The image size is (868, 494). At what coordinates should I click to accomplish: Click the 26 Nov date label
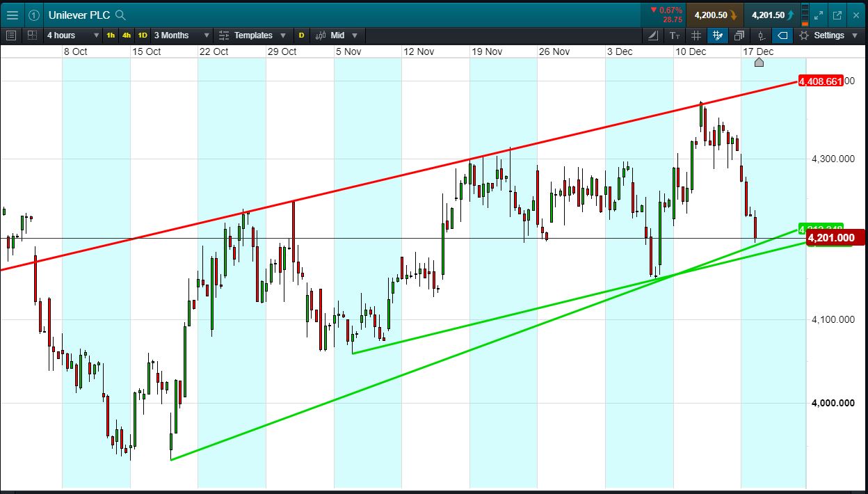pos(554,51)
